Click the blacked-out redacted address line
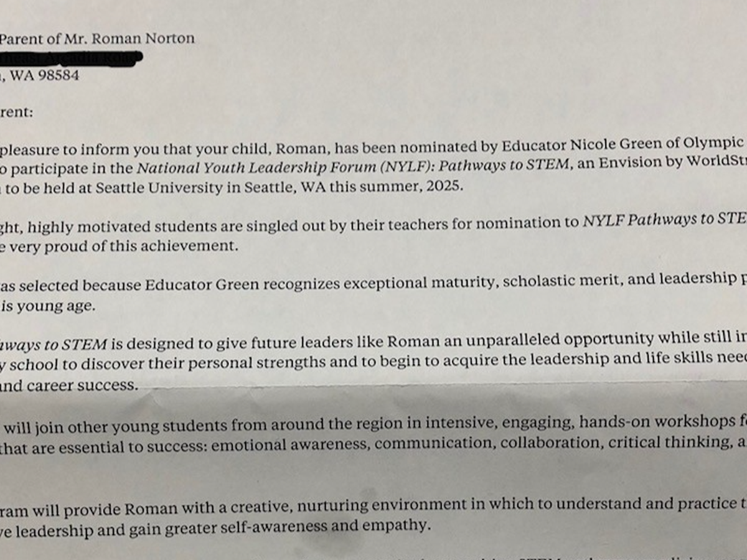The image size is (747, 560). coord(72,57)
